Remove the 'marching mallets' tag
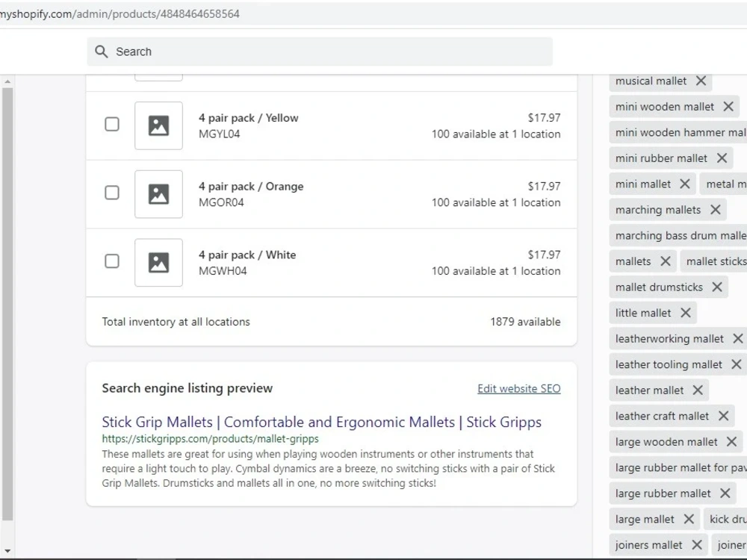This screenshot has width=747, height=560. (x=715, y=210)
